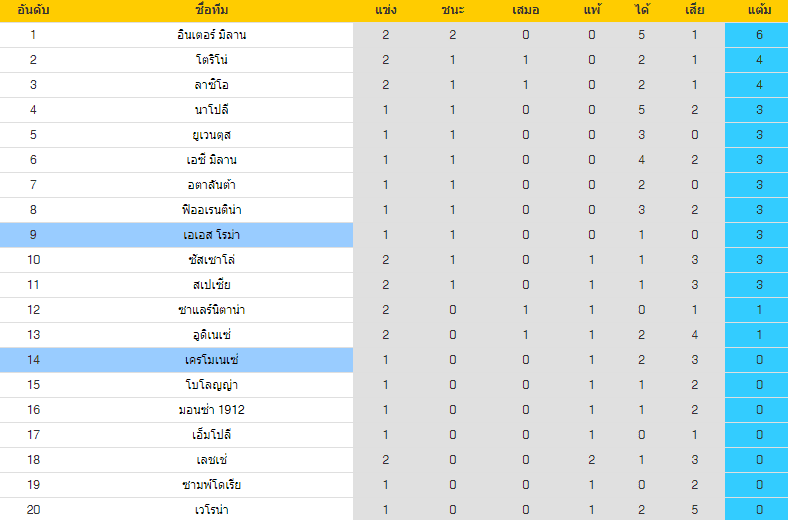
Task: Click ลาซิโอ's points value 4
Action: click(759, 85)
